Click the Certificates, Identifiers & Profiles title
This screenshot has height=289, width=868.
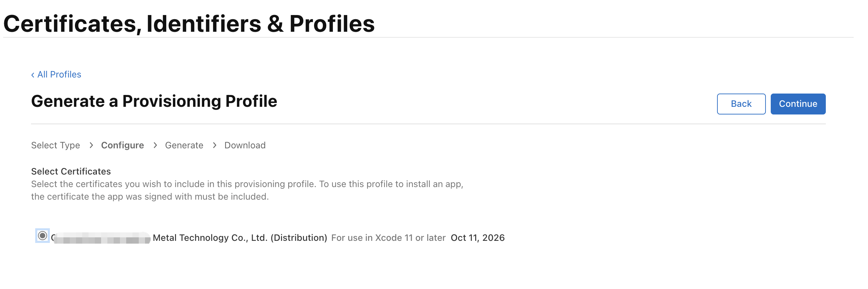pos(189,24)
